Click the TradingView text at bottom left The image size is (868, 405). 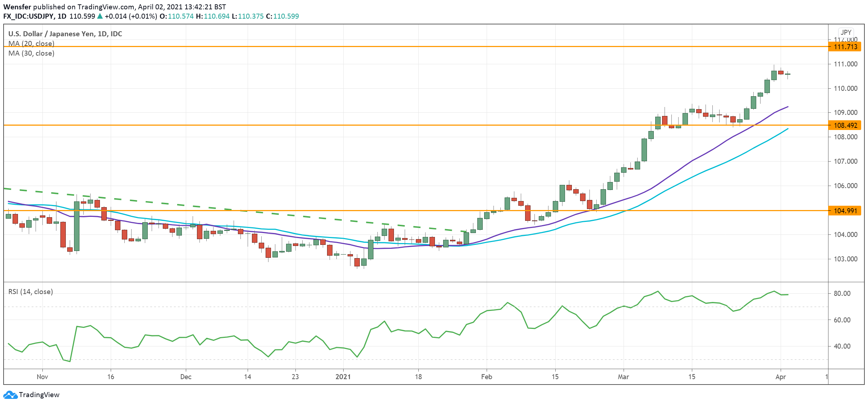[x=39, y=395]
